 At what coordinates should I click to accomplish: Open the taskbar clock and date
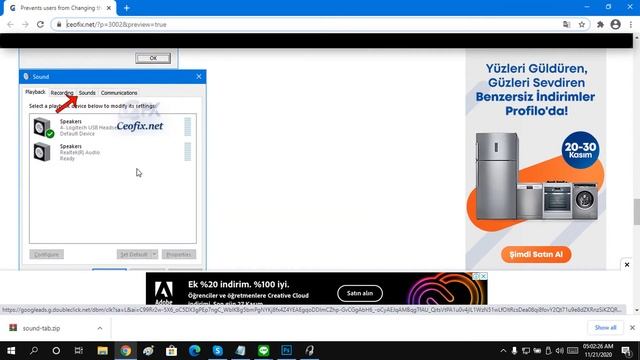[x=598, y=351]
